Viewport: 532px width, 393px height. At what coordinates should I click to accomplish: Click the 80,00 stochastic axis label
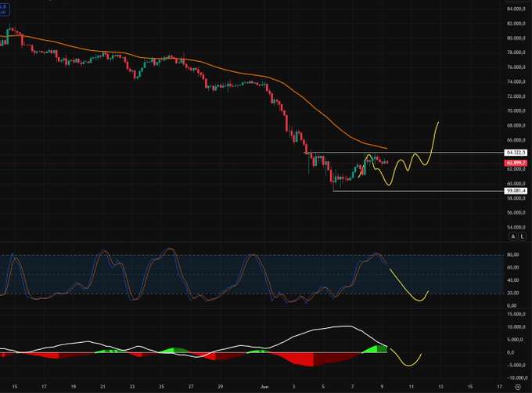coord(512,255)
